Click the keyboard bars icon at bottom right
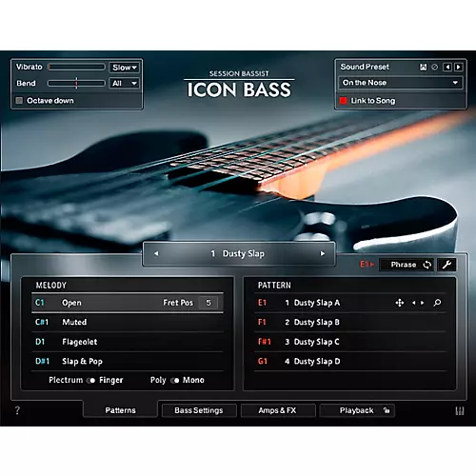This screenshot has width=476, height=476. point(460,410)
